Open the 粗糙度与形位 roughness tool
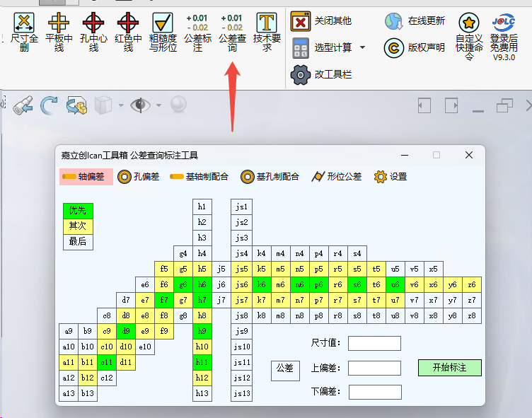 (x=163, y=33)
